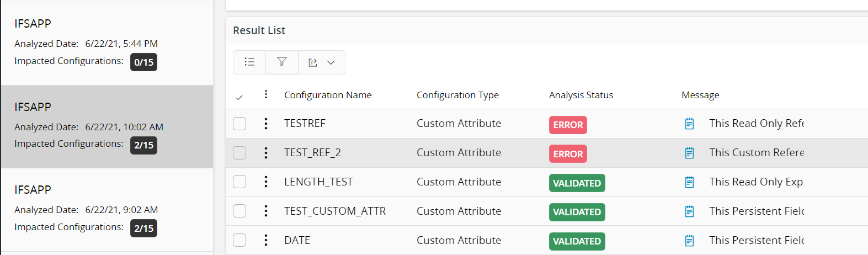Toggle the select-all checkmark in header

pyautogui.click(x=239, y=97)
